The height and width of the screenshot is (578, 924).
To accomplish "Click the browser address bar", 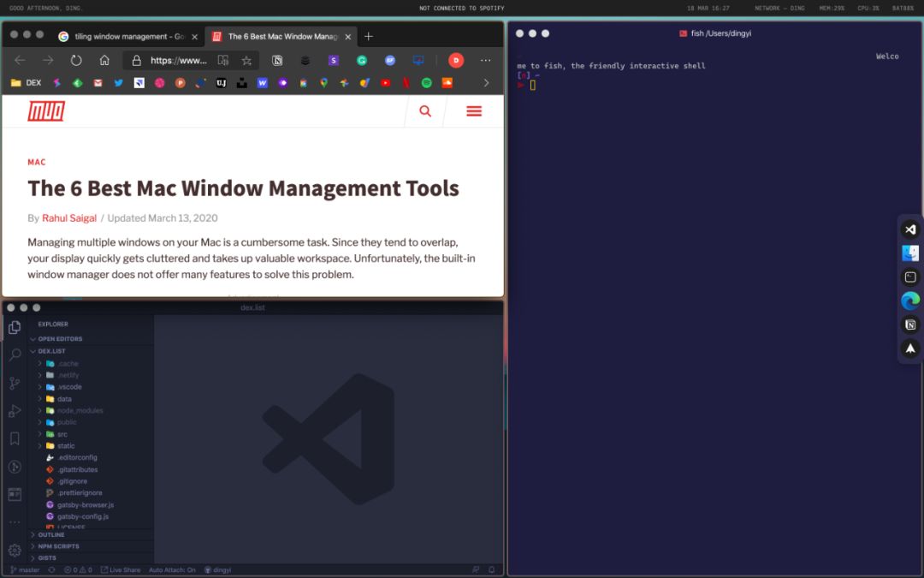I will tap(178, 61).
